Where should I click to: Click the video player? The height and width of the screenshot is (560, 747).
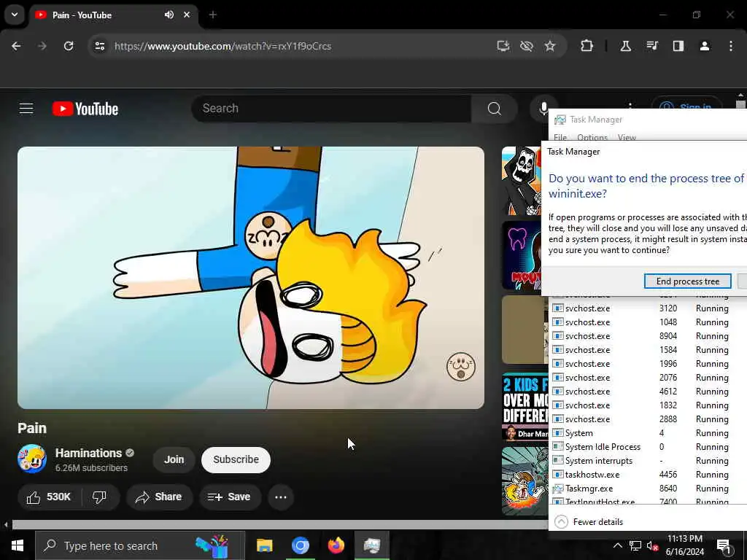click(x=251, y=278)
